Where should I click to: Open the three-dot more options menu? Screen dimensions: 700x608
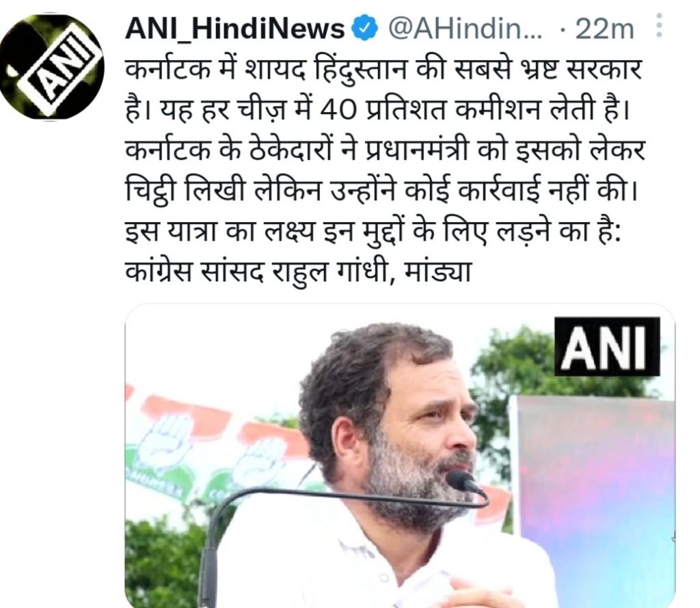click(660, 25)
